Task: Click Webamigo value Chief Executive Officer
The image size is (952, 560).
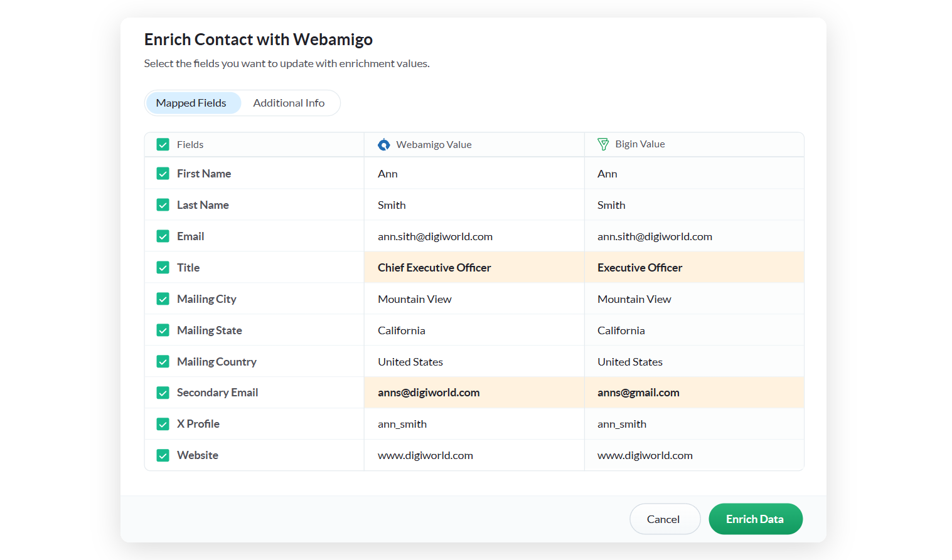Action: [x=434, y=268]
